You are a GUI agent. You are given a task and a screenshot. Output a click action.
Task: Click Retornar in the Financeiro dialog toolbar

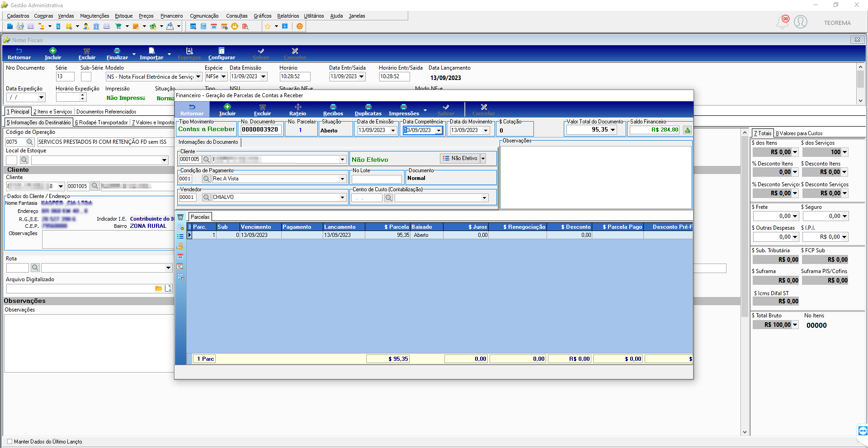pyautogui.click(x=192, y=110)
